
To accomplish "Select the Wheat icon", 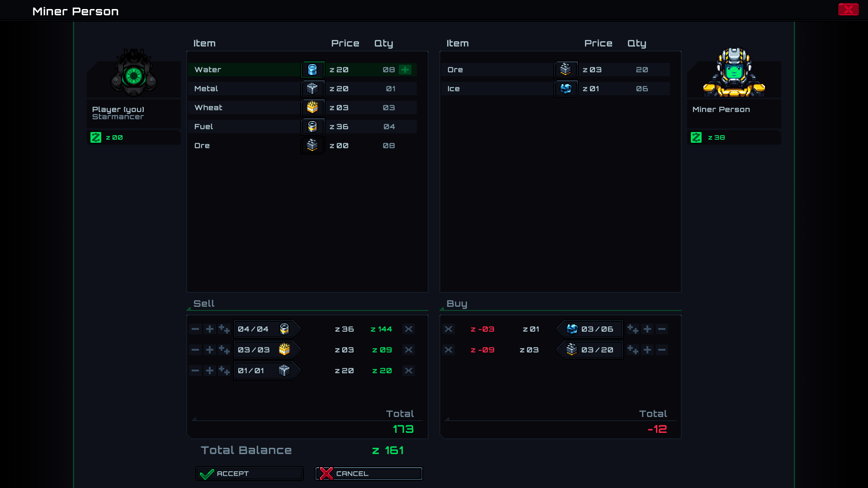I will pos(312,108).
